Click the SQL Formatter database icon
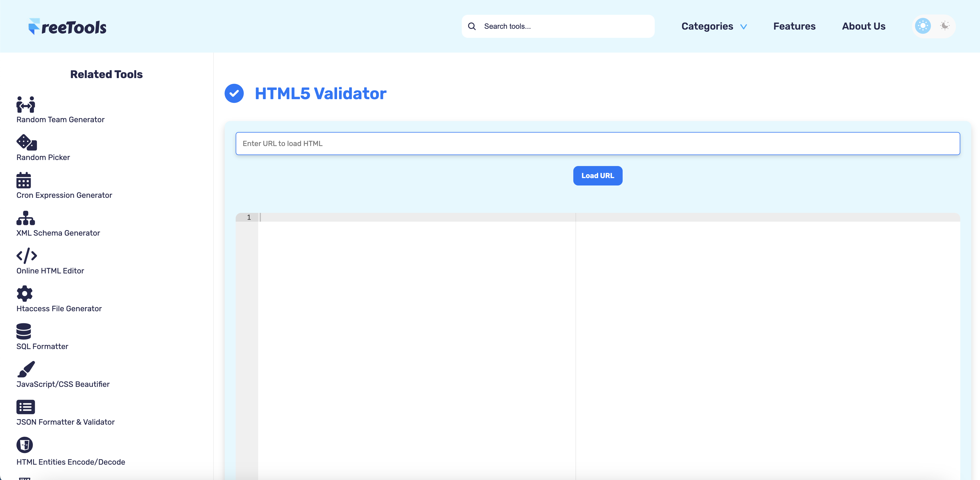The height and width of the screenshot is (480, 980). pos(24,331)
